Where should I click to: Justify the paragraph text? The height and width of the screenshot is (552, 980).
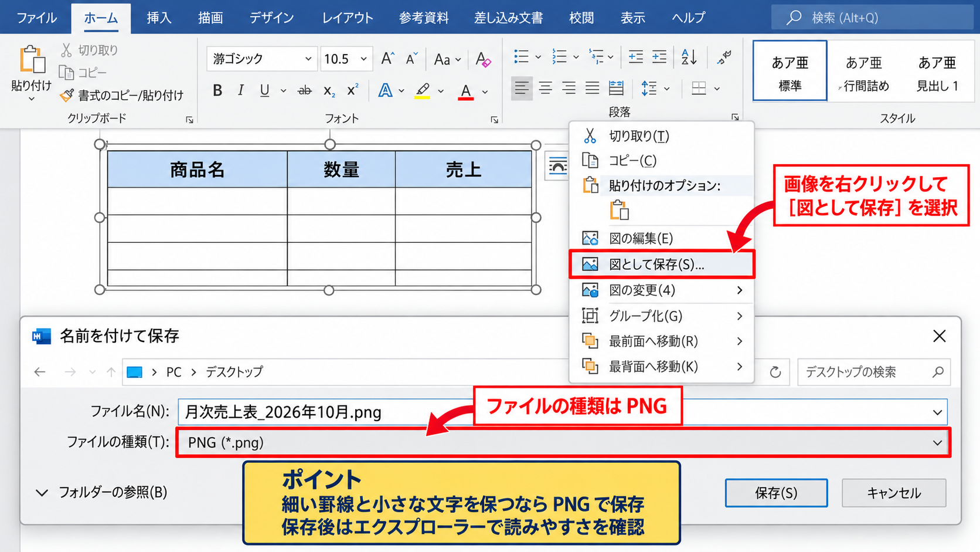[x=593, y=89]
